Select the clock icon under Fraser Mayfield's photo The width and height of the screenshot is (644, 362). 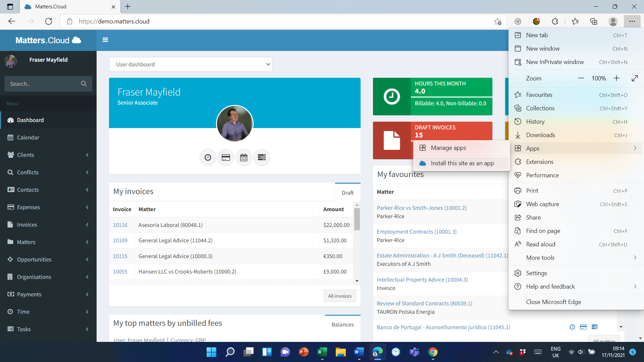pyautogui.click(x=208, y=158)
